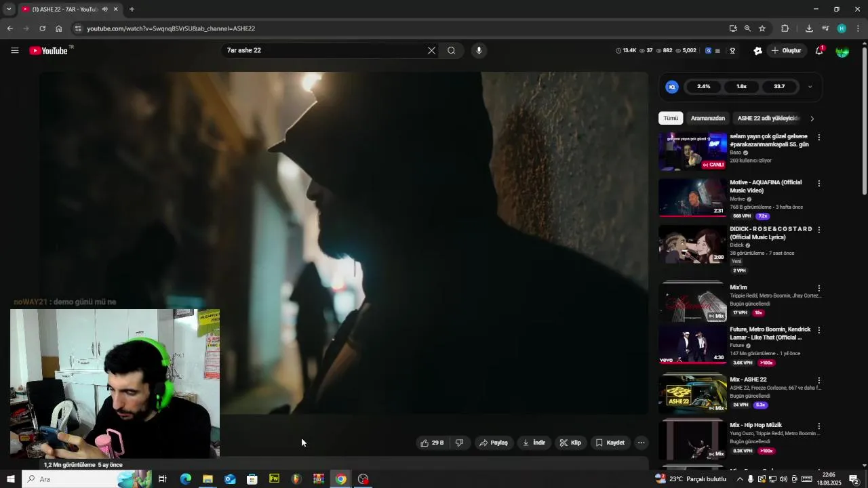Open the YouTube hamburger guide menu
868x488 pixels.
pyautogui.click(x=15, y=51)
